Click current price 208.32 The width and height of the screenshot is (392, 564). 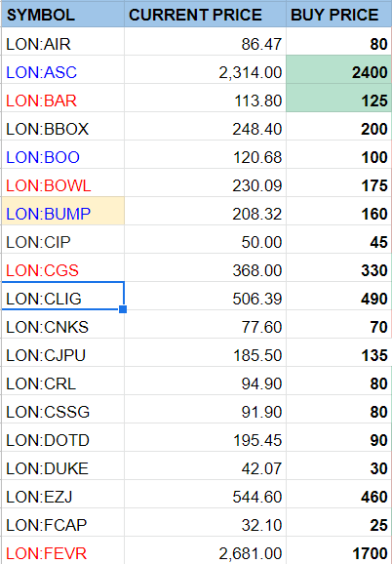point(205,211)
